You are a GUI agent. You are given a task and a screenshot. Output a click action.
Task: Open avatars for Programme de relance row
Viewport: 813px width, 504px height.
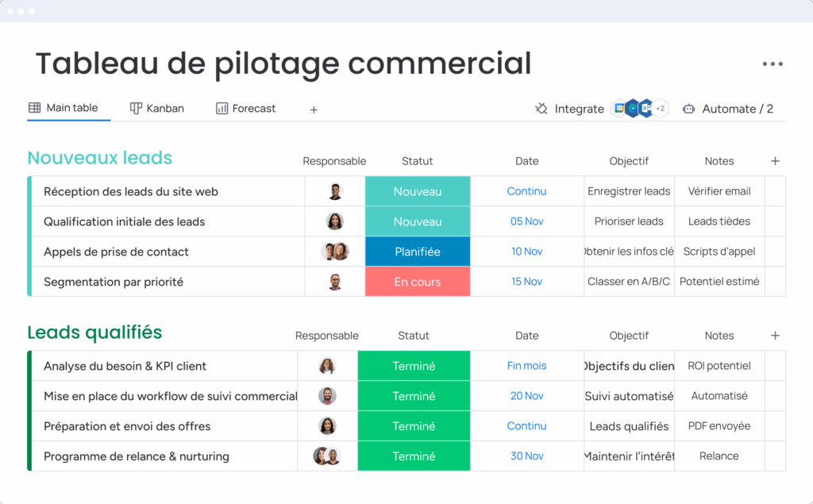pos(327,456)
